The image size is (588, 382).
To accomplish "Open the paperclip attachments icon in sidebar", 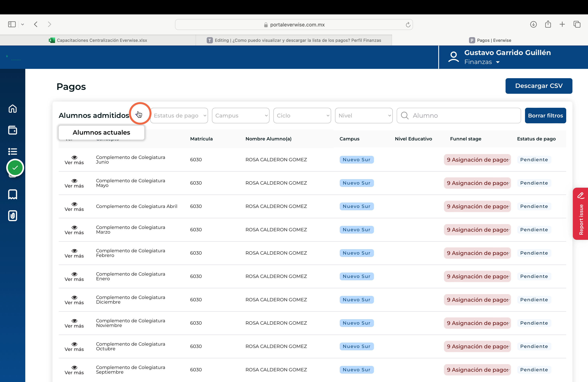I will click(13, 216).
